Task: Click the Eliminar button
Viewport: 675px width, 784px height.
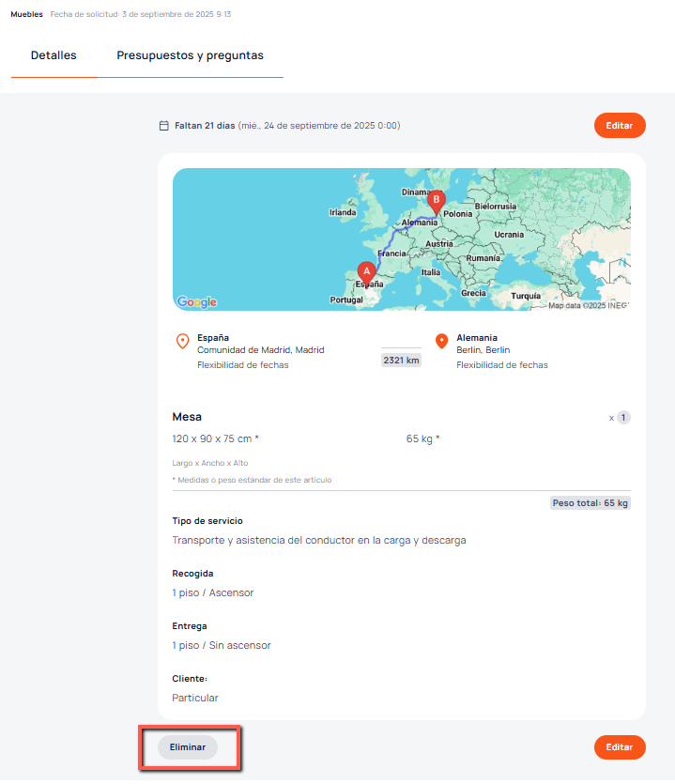Action: [x=188, y=747]
